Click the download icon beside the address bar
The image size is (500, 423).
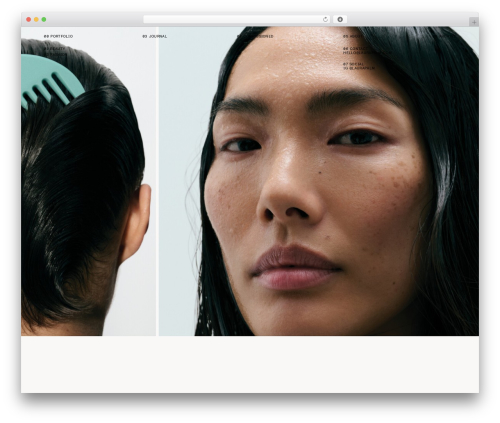(x=340, y=19)
